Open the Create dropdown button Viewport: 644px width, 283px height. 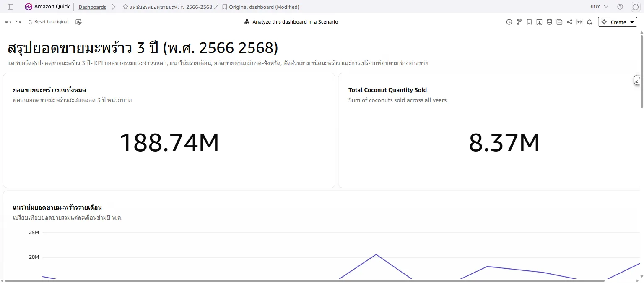(x=618, y=22)
